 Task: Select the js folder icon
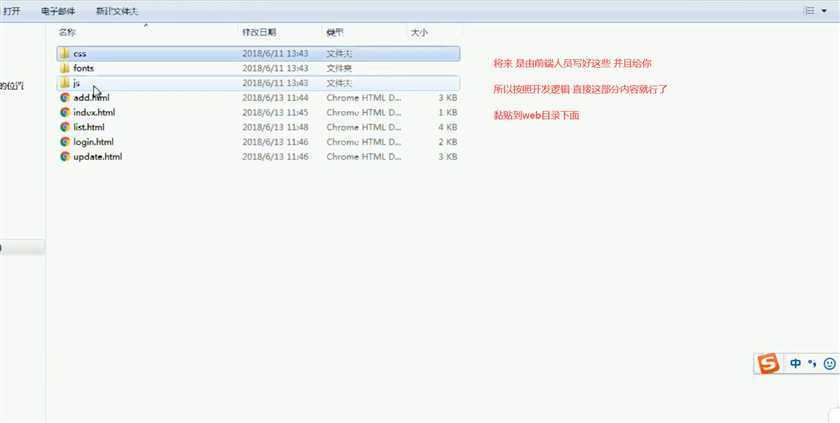tap(65, 83)
